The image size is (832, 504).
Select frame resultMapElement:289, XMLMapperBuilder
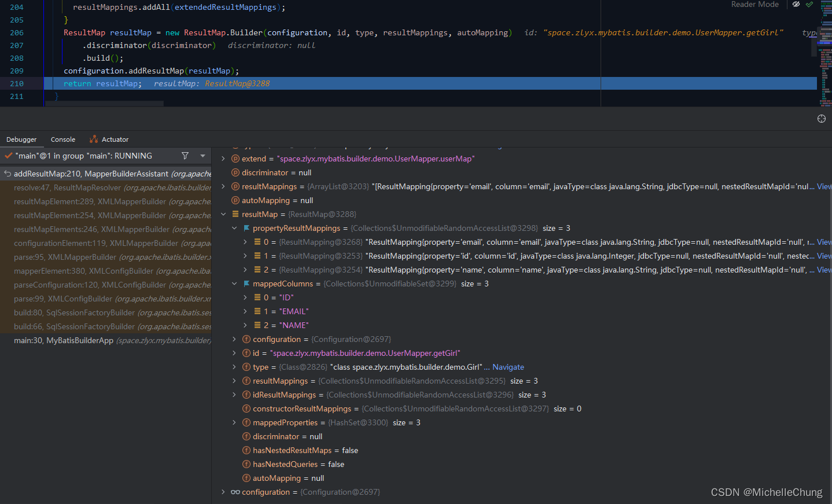105,201
